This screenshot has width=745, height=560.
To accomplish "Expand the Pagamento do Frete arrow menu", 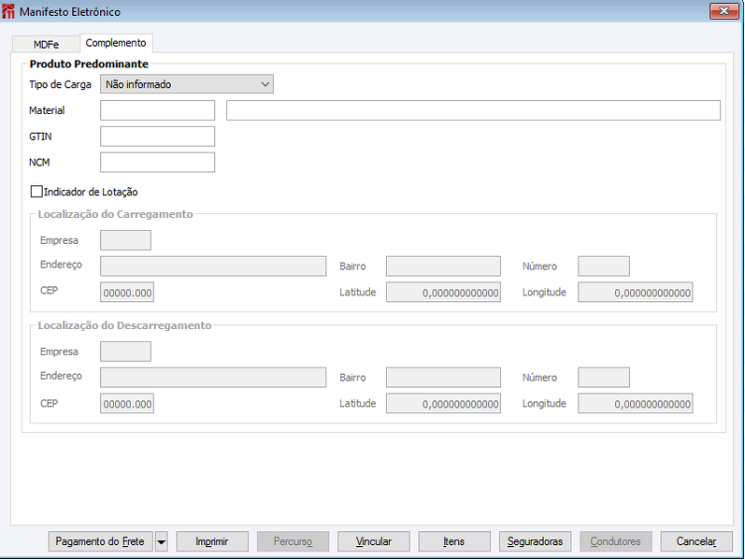I will [162, 541].
